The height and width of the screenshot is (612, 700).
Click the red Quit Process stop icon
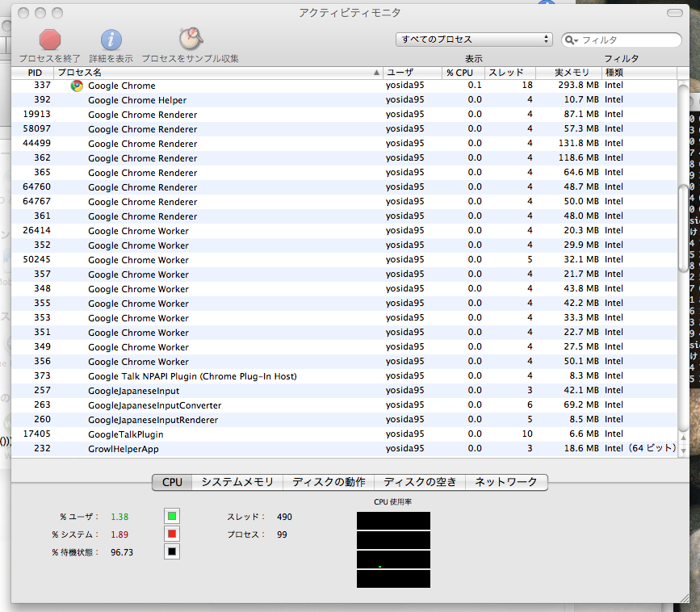50,40
